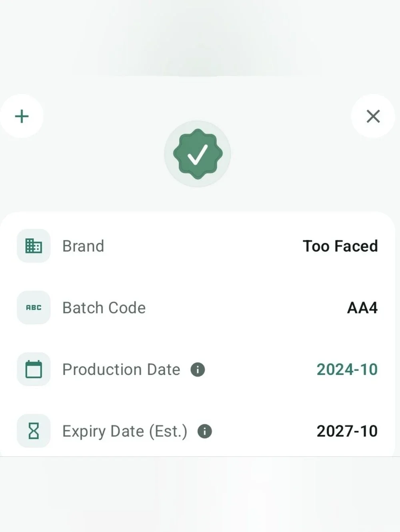
Task: Click the Brand label
Action: (x=83, y=246)
